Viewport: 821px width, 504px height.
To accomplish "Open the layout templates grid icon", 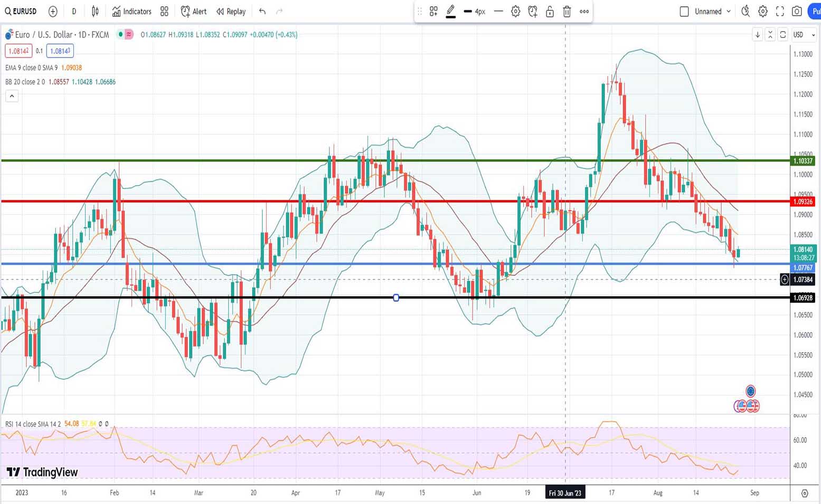I will [164, 11].
